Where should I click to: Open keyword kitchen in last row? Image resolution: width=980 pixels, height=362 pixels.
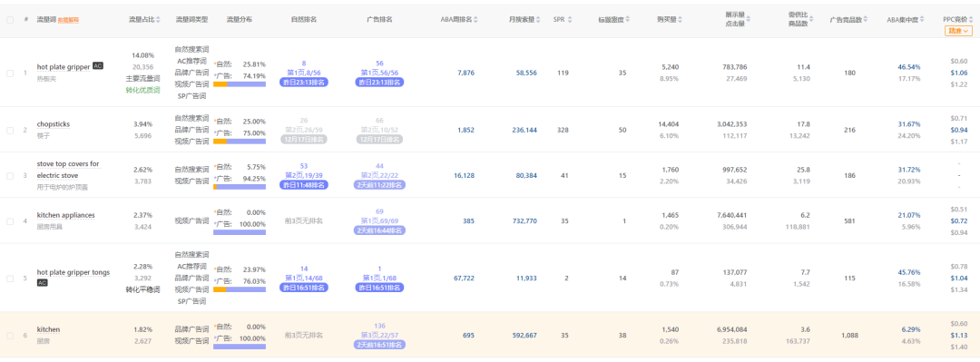(48, 329)
